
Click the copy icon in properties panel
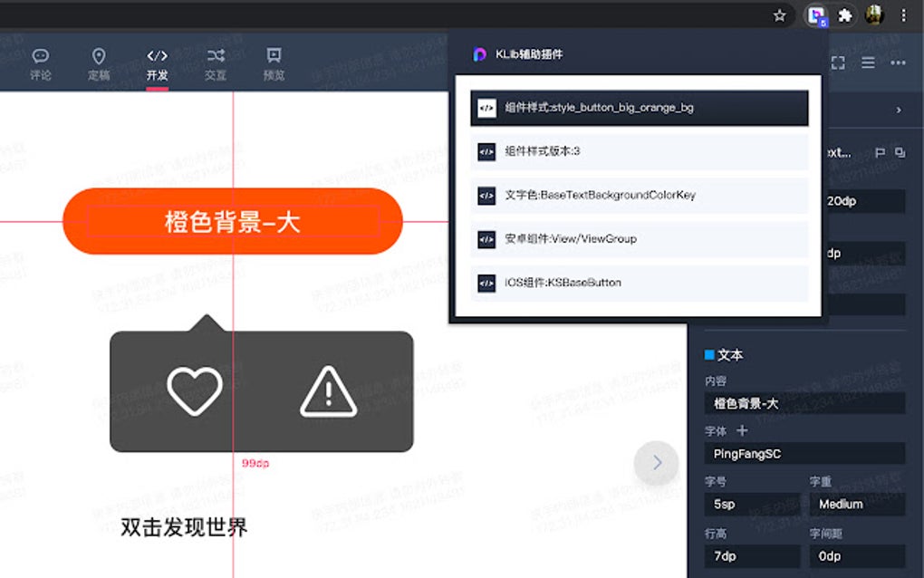900,152
